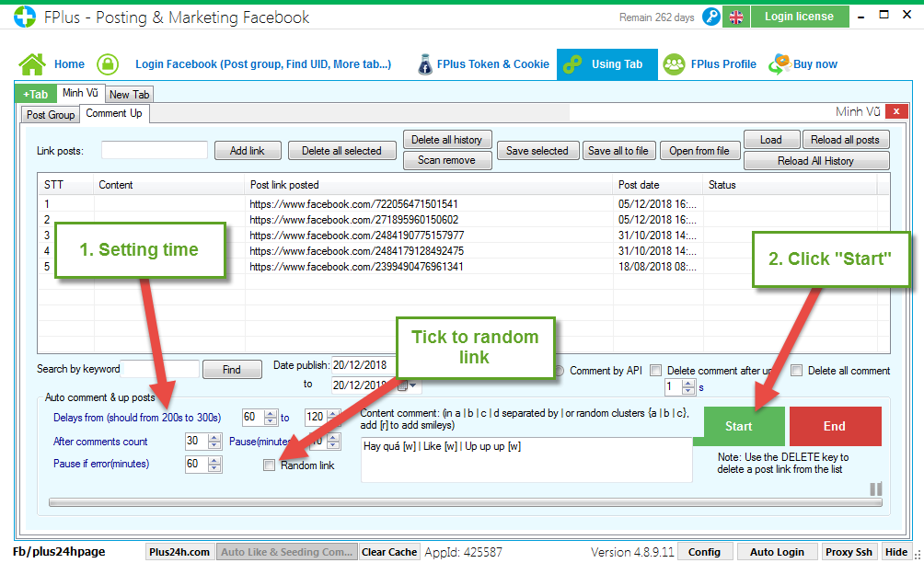Open calendar dropdown for the 'to' date
The height and width of the screenshot is (563, 924).
click(x=408, y=385)
